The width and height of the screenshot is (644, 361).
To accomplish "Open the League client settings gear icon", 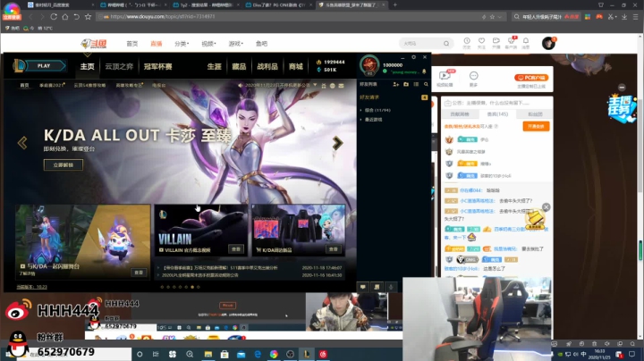I will pos(413,57).
